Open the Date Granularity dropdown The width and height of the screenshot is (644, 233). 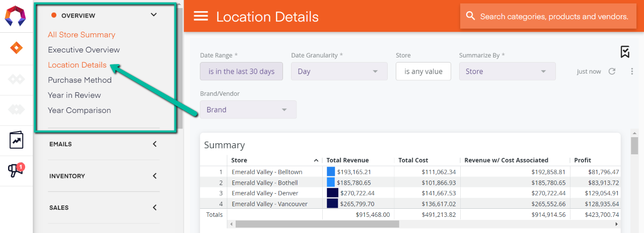[x=339, y=72]
